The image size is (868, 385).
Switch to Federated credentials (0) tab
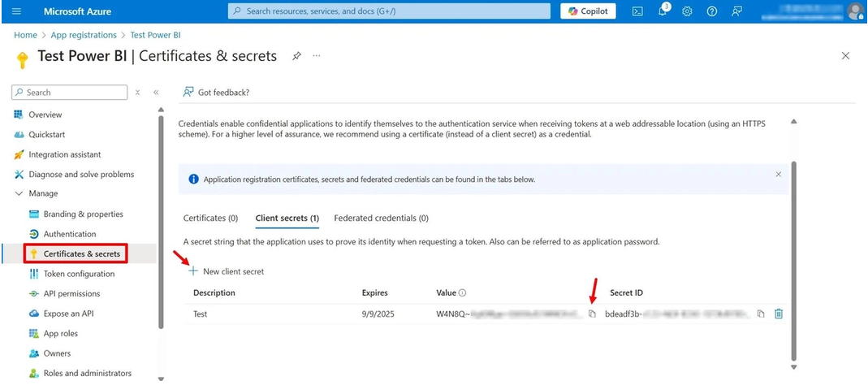click(381, 218)
